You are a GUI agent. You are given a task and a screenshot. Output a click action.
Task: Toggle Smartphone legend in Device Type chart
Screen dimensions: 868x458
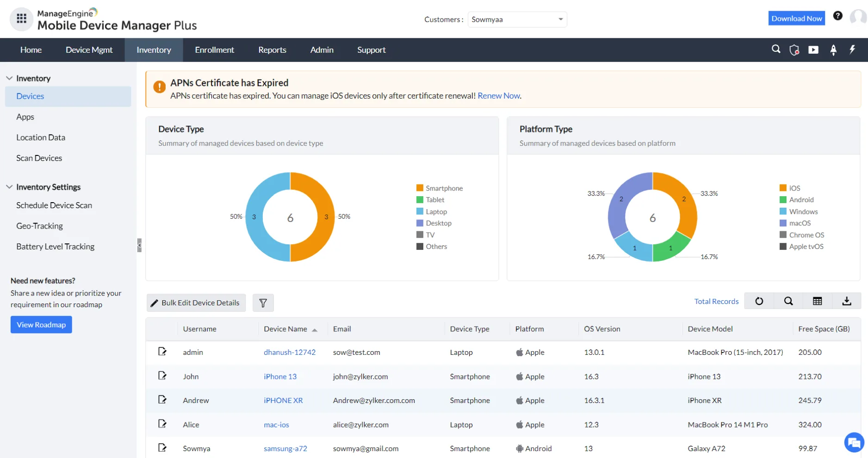(x=439, y=188)
